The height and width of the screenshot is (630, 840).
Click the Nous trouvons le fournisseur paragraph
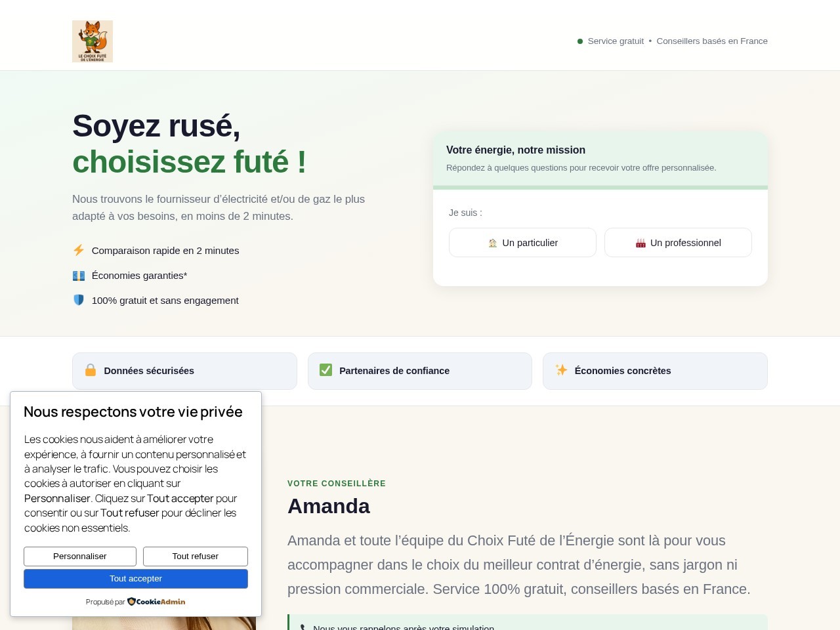[x=219, y=207]
